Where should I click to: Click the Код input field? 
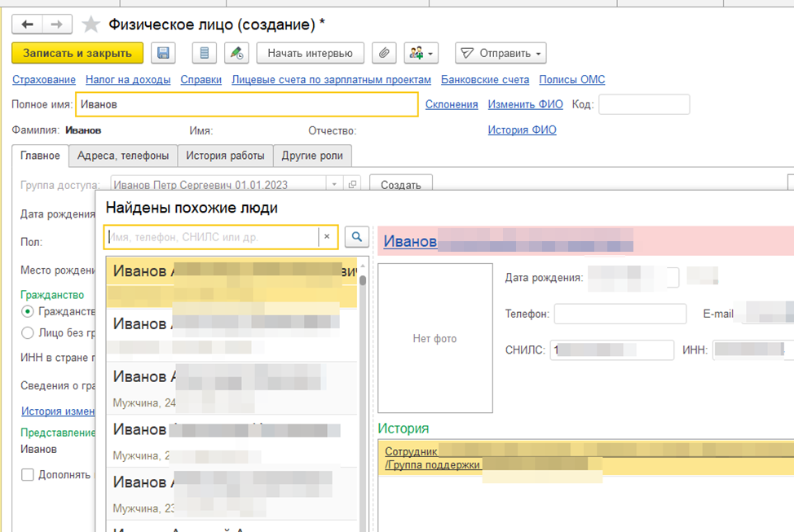click(644, 104)
